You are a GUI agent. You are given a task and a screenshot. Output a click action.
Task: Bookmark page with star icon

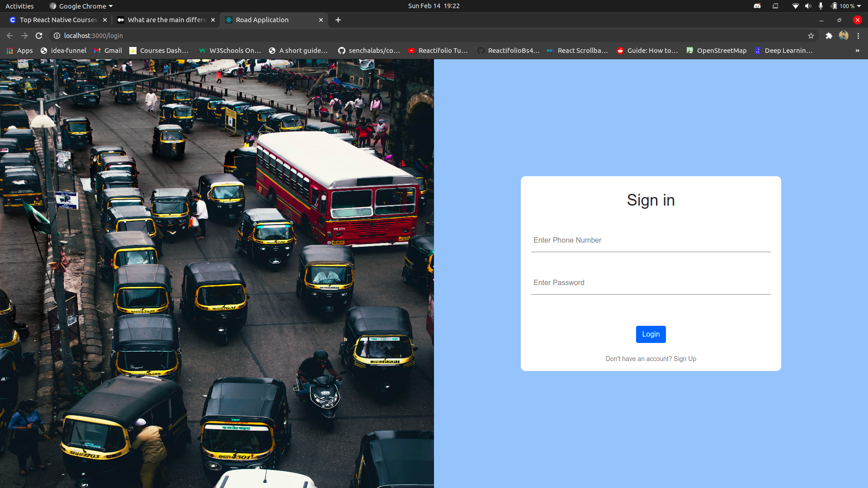(x=811, y=36)
